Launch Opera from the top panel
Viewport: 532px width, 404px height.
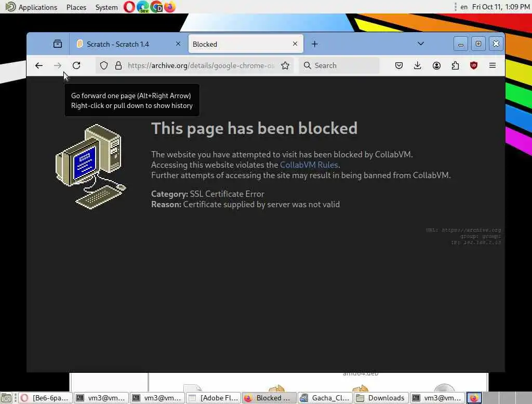click(x=129, y=7)
